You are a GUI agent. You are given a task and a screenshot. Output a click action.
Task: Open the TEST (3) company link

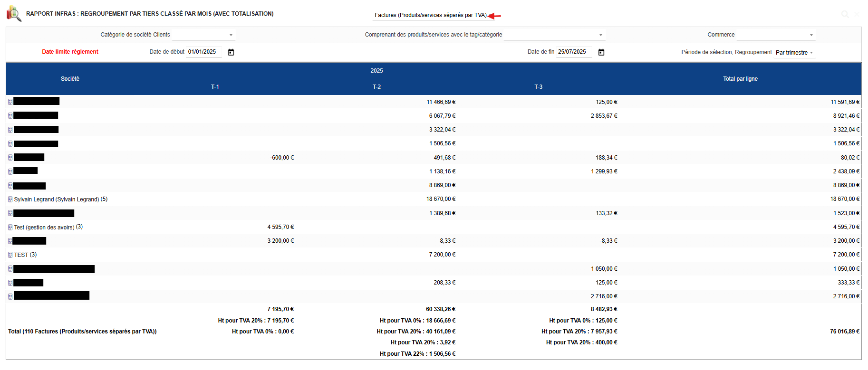click(x=25, y=255)
